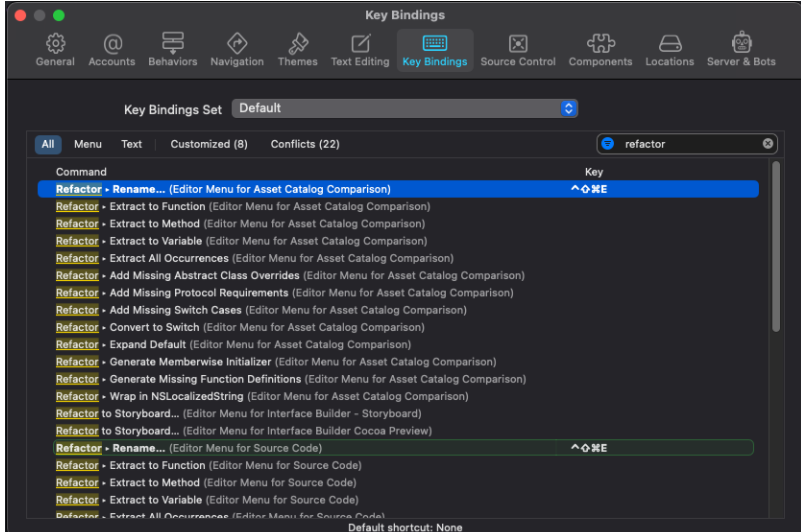Select Extract to Variable for Asset Catalog Comparison

click(398, 241)
